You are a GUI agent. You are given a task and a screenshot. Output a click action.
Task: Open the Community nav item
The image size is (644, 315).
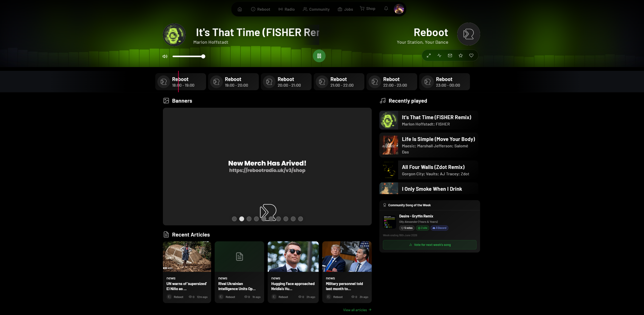click(316, 9)
